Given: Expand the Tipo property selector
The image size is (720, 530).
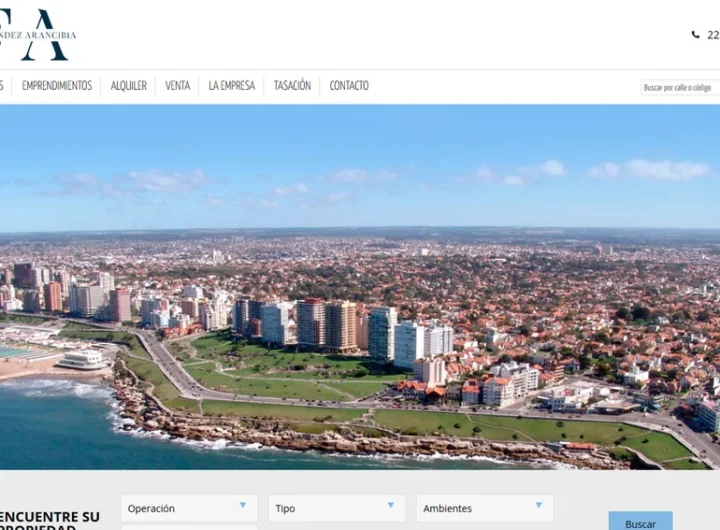Looking at the screenshot, I should 336,508.
